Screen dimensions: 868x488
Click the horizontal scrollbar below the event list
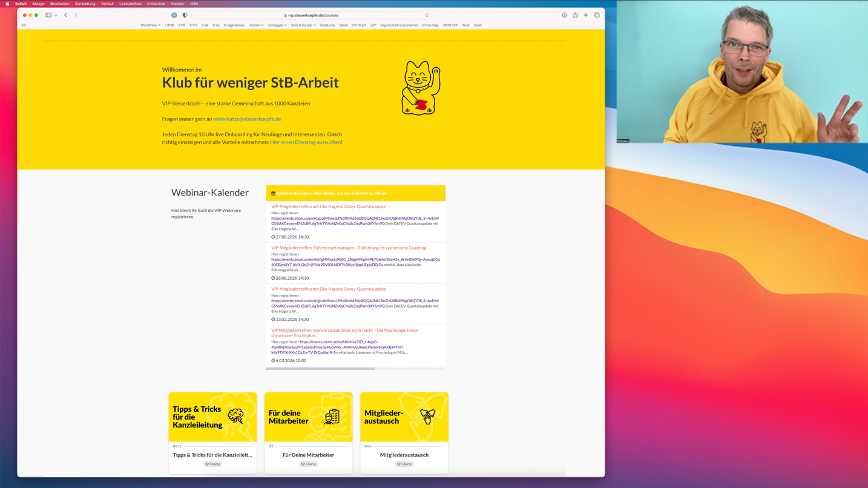click(321, 368)
